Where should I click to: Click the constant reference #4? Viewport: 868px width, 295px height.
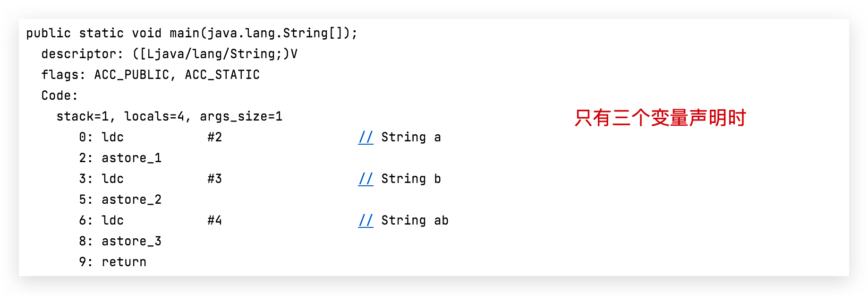click(x=214, y=220)
